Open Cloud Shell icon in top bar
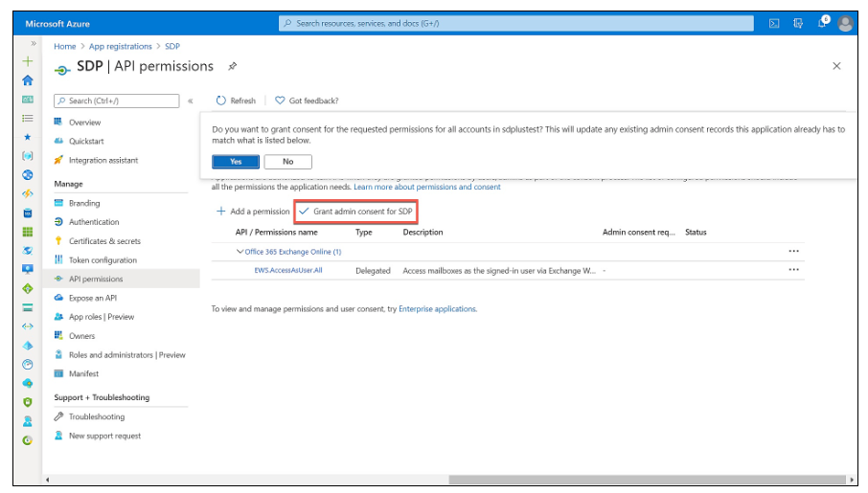The height and width of the screenshot is (493, 868). point(774,24)
